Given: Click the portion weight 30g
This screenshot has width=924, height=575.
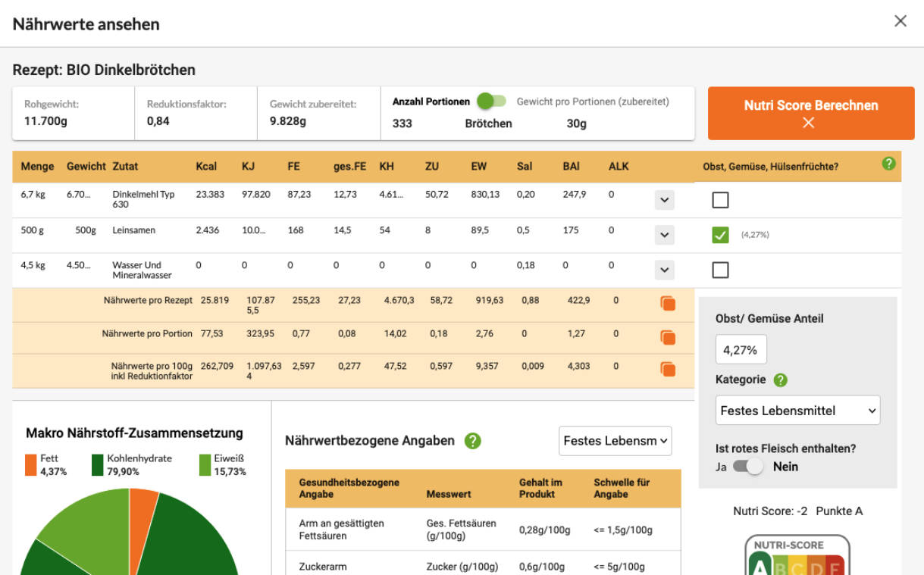Looking at the screenshot, I should (x=577, y=123).
